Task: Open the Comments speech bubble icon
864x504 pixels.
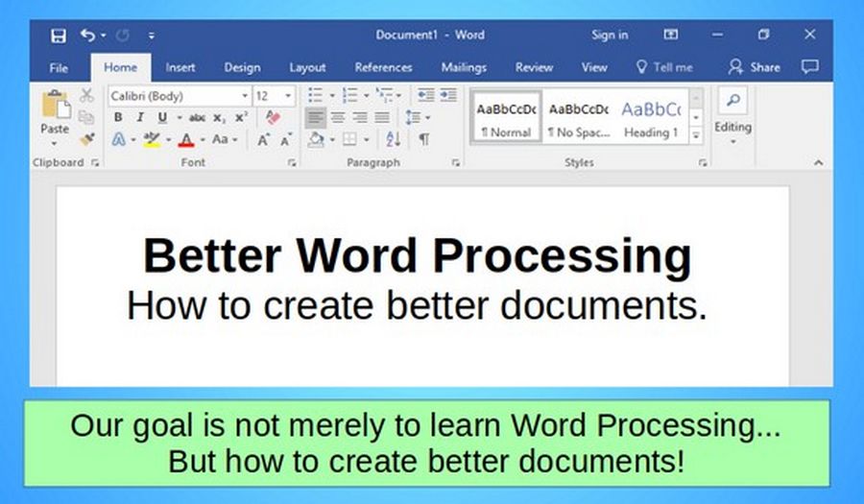Action: 809,67
